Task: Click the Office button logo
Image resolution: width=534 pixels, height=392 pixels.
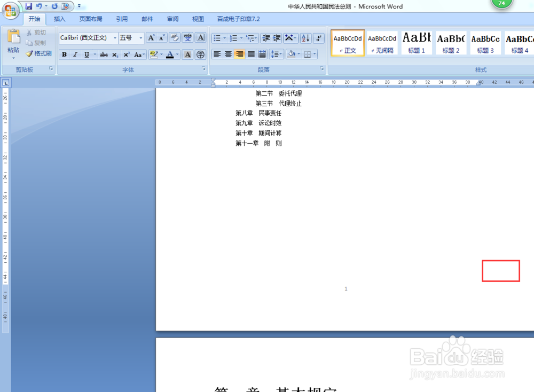Action: tap(10, 11)
